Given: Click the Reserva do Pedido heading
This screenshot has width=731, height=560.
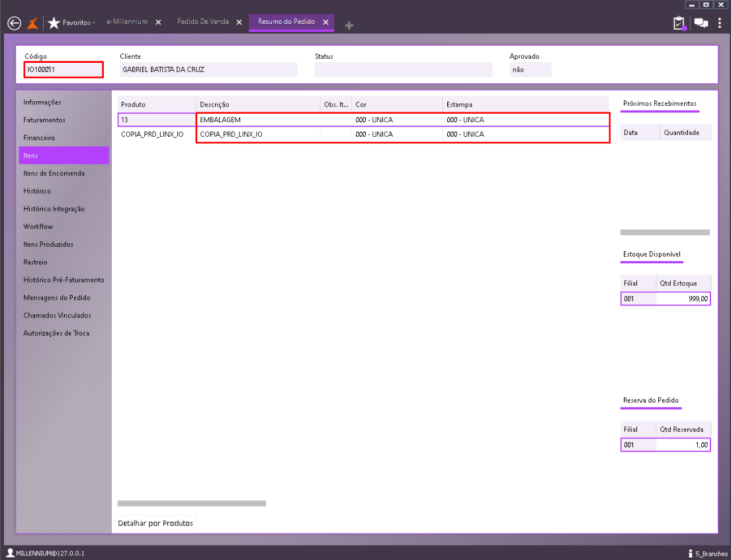Looking at the screenshot, I should pyautogui.click(x=651, y=400).
